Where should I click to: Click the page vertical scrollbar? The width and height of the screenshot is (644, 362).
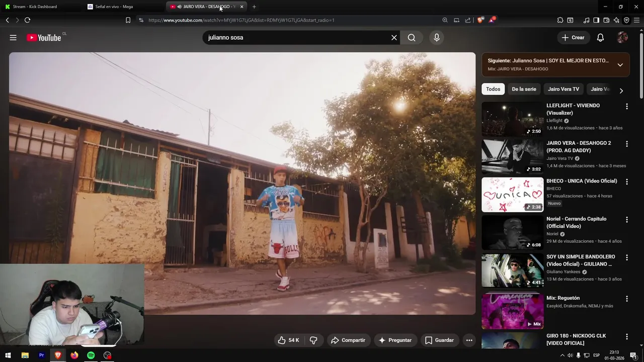(641, 65)
